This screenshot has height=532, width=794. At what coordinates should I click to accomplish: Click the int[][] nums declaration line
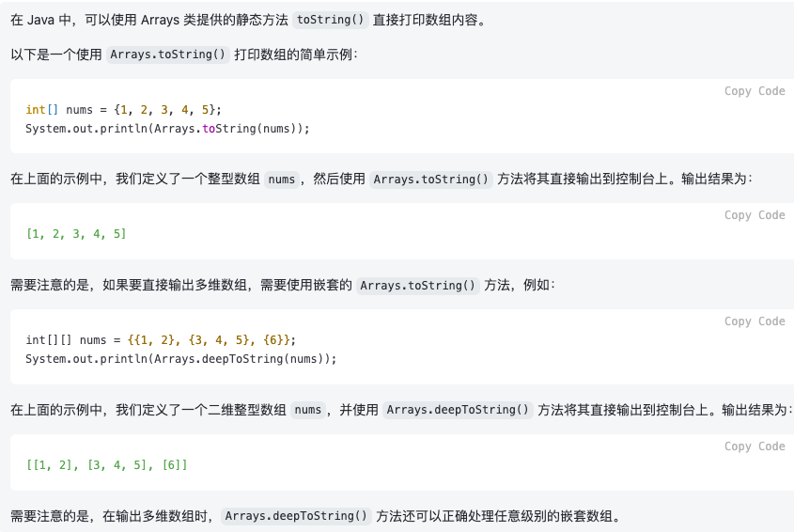pyautogui.click(x=161, y=340)
